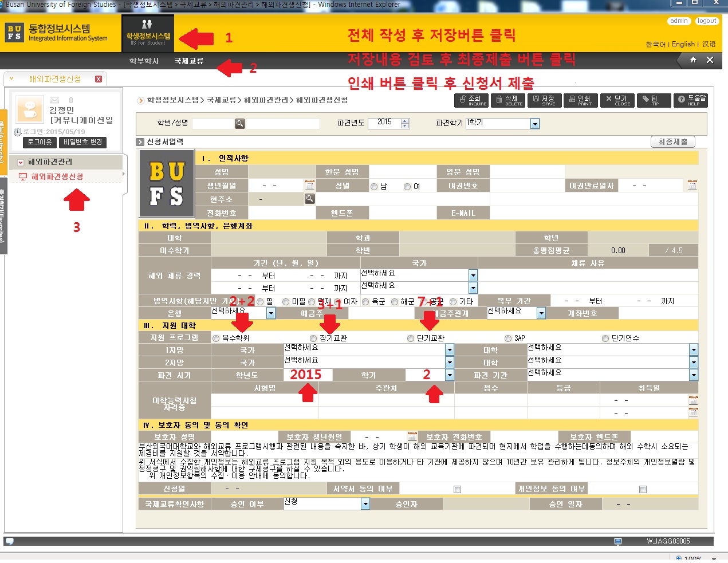This screenshot has width=728, height=563.
Task: Expand the 파견학기 dropdown
Action: pos(535,124)
